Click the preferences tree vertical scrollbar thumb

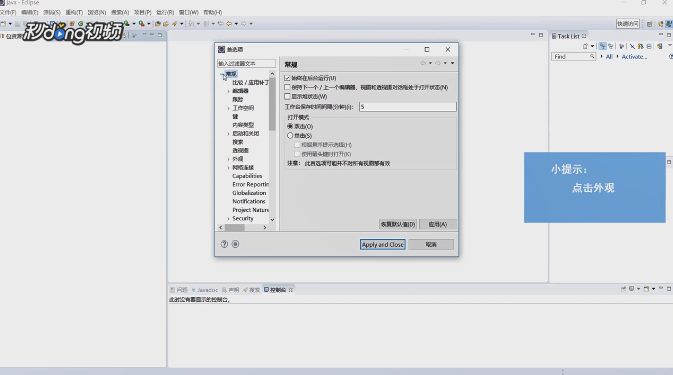point(272,104)
